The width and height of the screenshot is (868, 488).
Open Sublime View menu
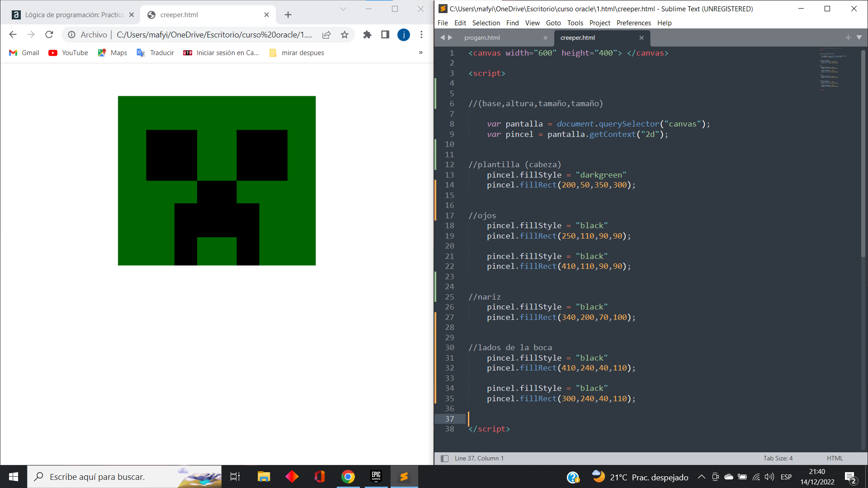pos(532,23)
